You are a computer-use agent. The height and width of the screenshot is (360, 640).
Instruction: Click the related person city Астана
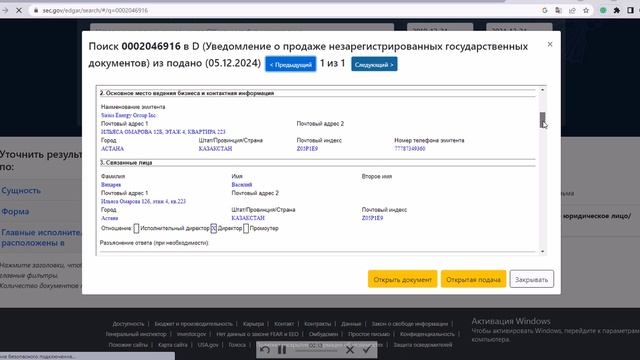pyautogui.click(x=109, y=218)
